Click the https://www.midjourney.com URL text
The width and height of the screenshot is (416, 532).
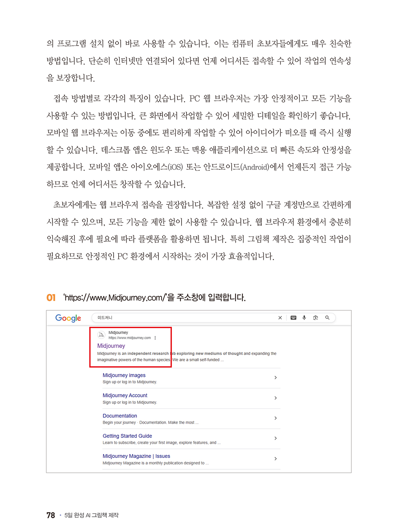point(130,338)
